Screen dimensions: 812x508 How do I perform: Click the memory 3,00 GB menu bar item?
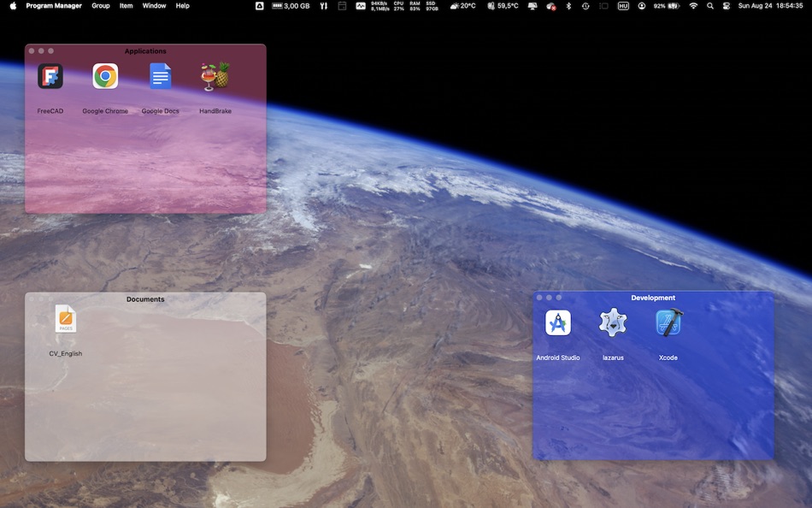click(x=291, y=6)
